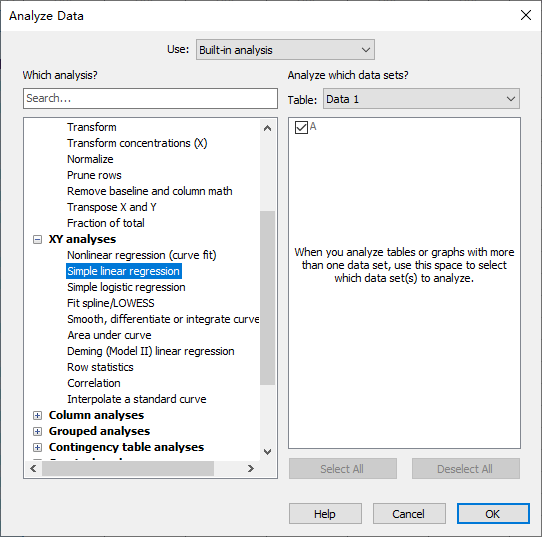Select Nonlinear regression (curve fit)
Screen dimensions: 542x537
click(x=142, y=255)
